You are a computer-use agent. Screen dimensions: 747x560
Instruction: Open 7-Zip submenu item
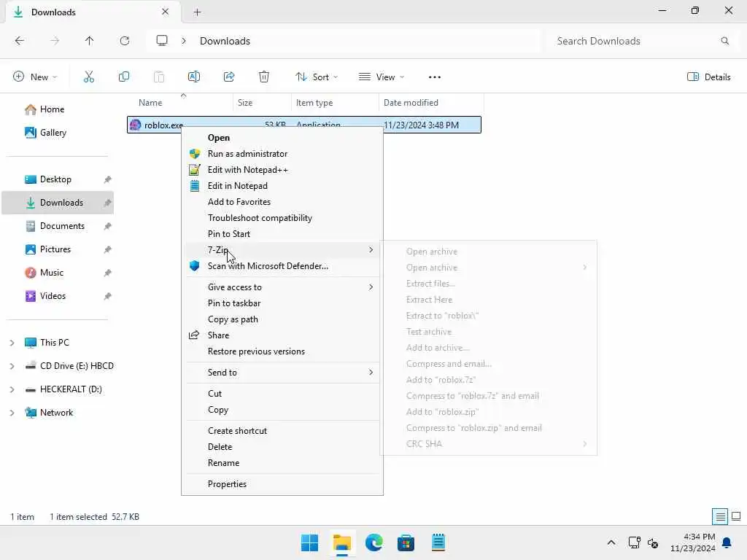pos(282,250)
